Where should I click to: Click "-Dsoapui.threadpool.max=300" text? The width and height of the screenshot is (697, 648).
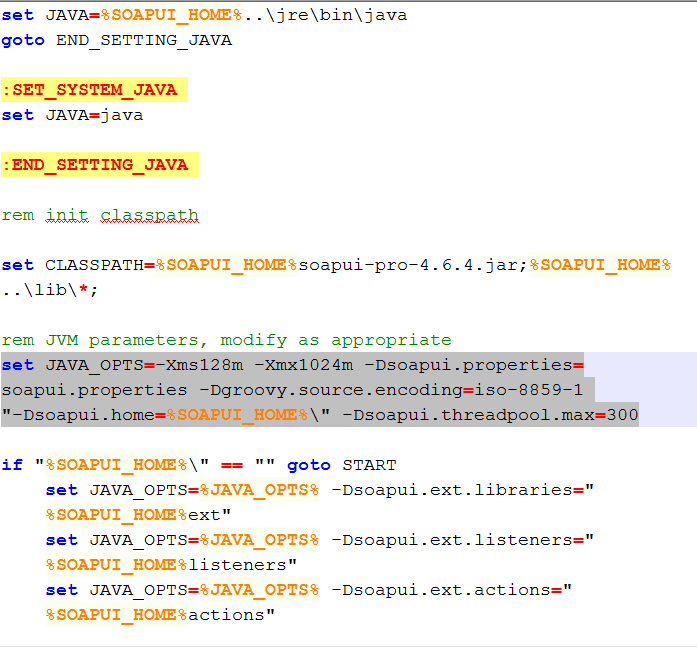point(490,415)
